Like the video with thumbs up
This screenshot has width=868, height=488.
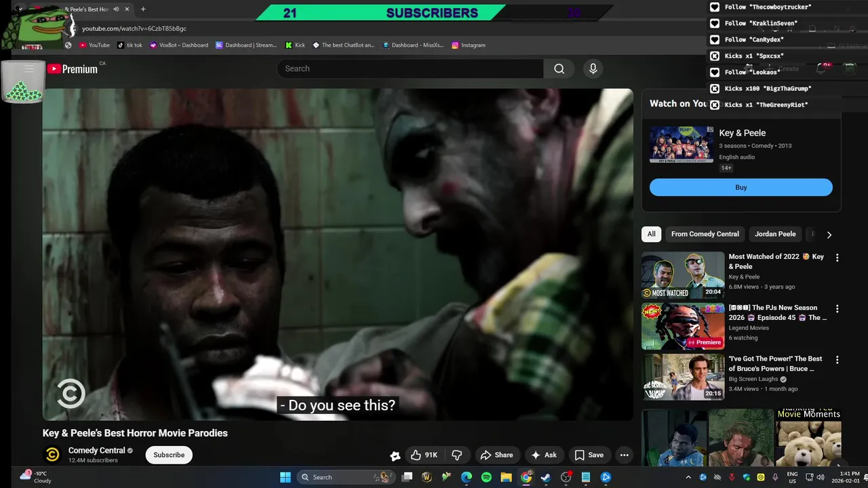pyautogui.click(x=424, y=455)
